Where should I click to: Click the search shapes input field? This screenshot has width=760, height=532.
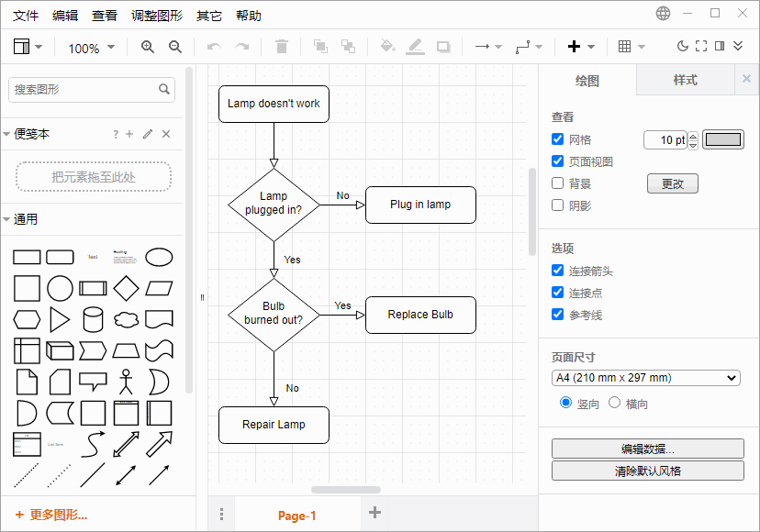pyautogui.click(x=87, y=90)
